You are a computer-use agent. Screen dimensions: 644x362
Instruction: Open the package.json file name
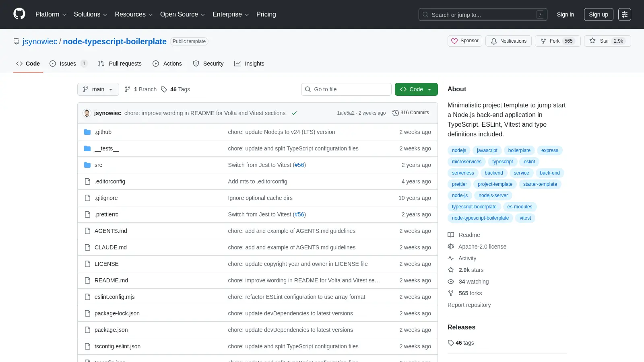click(111, 330)
